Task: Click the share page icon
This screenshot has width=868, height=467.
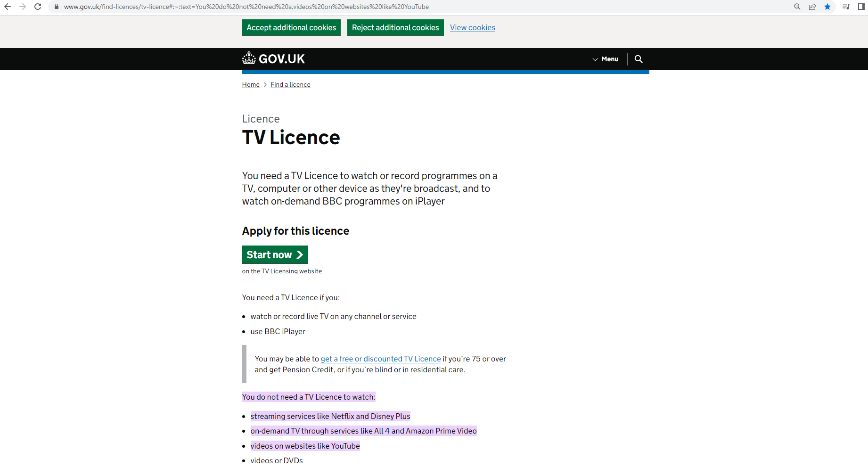Action: (x=812, y=7)
